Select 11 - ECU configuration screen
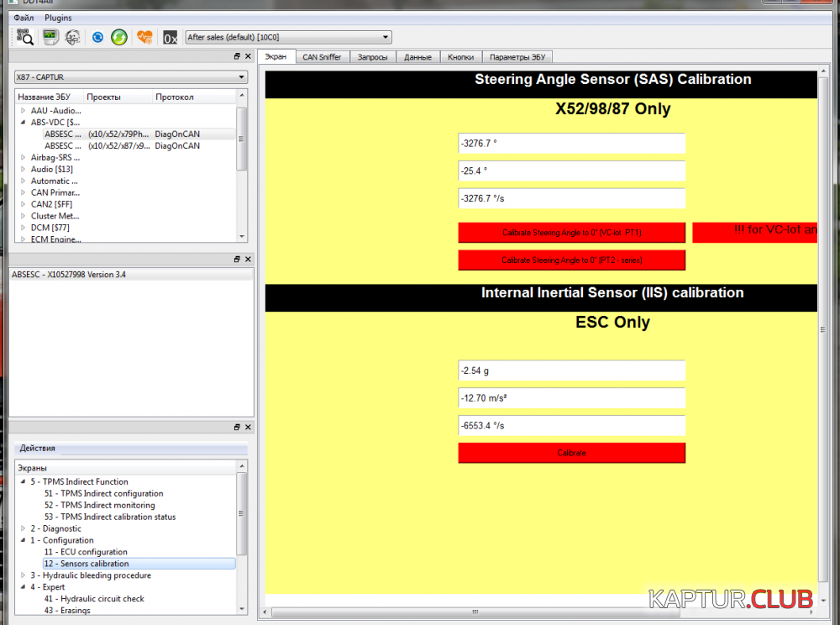840x625 pixels. click(86, 552)
